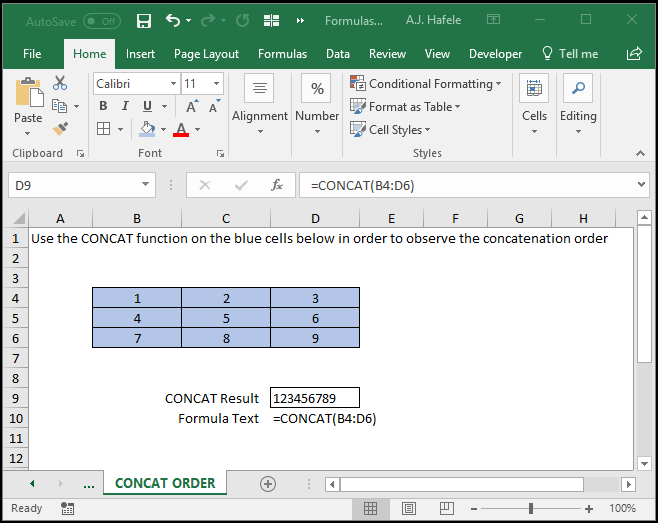Viewport: 658px width, 523px height.
Task: Toggle Italic formatting button
Action: click(x=125, y=106)
